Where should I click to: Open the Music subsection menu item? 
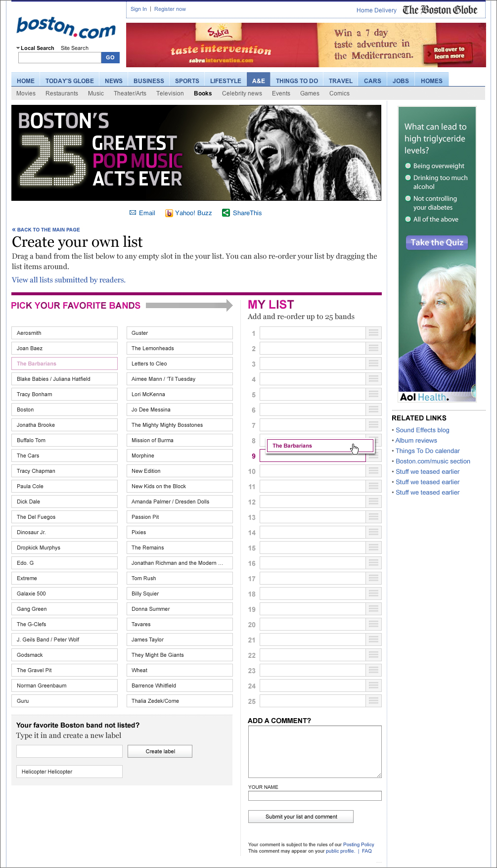tap(96, 93)
